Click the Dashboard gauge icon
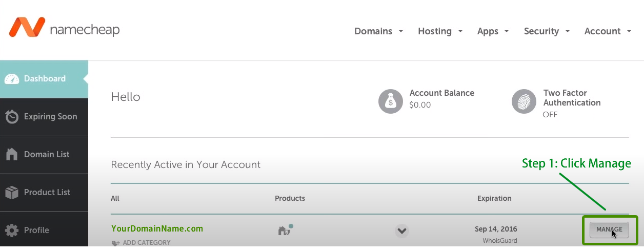Screen dimensions: 644x252 point(12,79)
